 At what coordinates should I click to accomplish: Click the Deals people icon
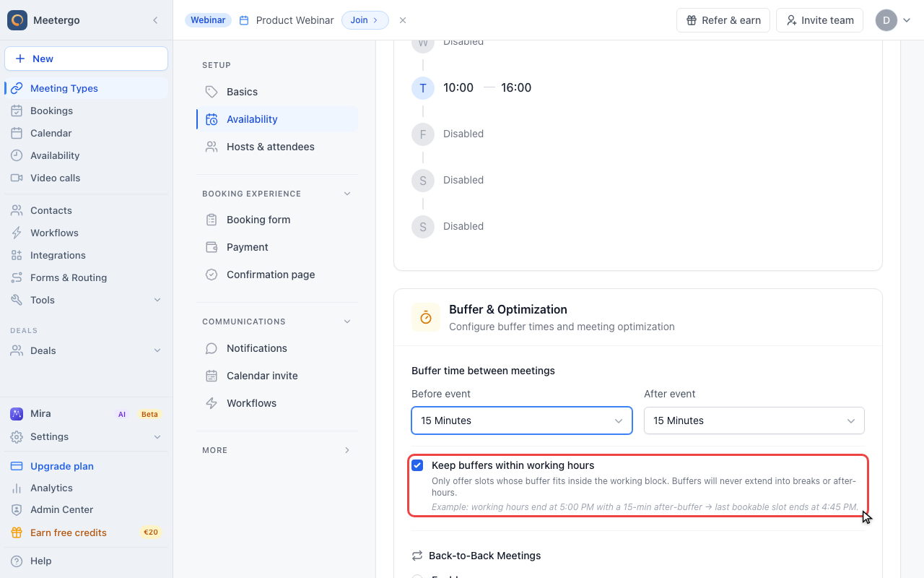coord(17,350)
